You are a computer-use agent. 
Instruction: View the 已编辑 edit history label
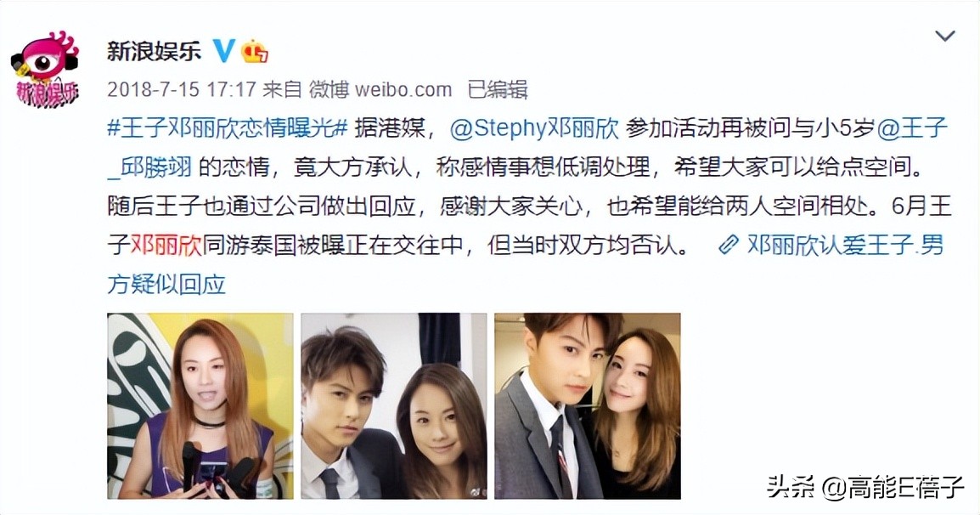pyautogui.click(x=498, y=89)
